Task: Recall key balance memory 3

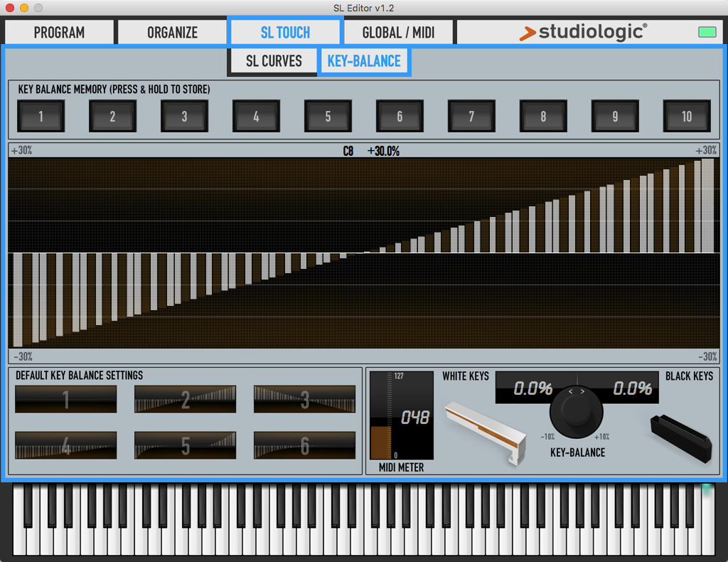Action: [x=184, y=116]
